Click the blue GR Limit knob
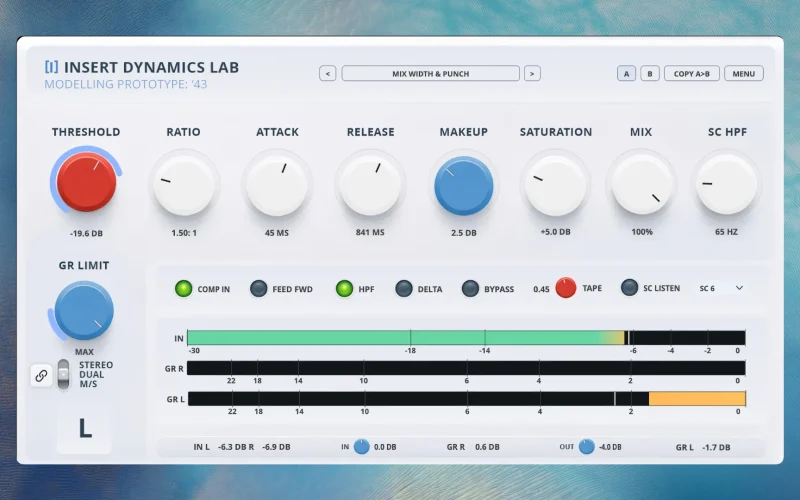 tap(84, 310)
